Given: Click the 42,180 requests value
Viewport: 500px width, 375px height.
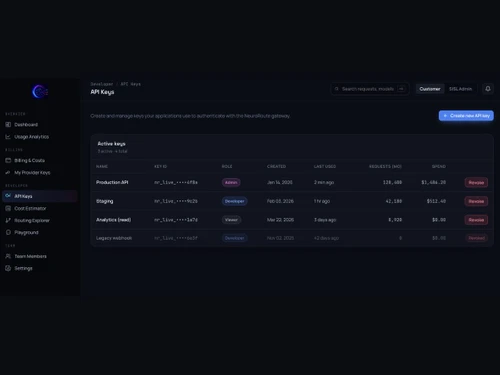Looking at the screenshot, I should (x=394, y=201).
